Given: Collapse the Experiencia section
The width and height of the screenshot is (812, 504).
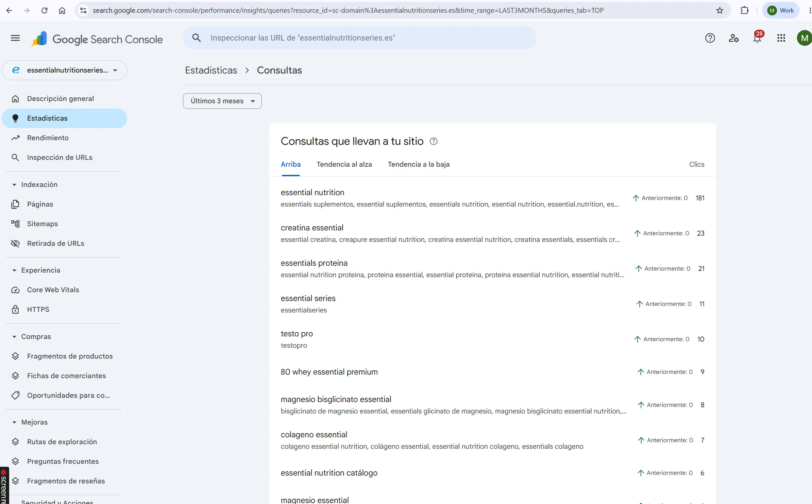Looking at the screenshot, I should pyautogui.click(x=14, y=270).
